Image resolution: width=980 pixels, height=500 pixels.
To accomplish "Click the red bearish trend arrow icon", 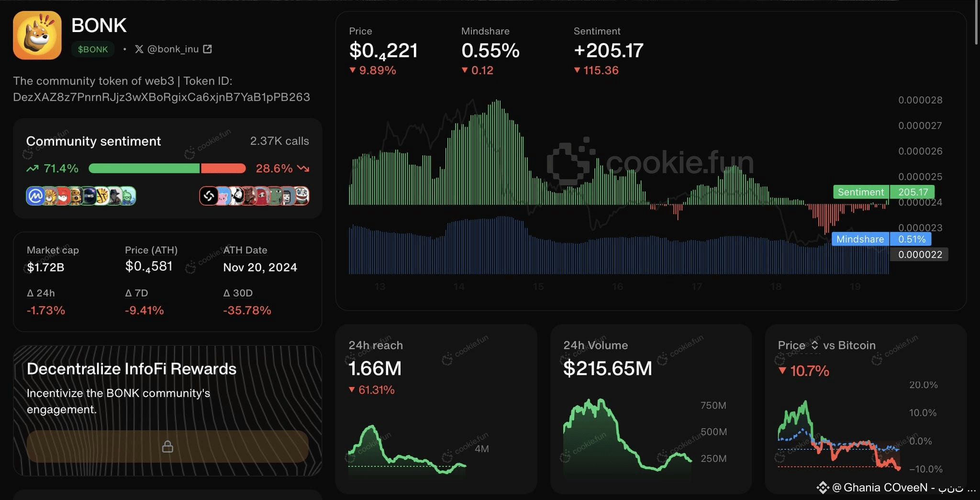I will [x=303, y=169].
